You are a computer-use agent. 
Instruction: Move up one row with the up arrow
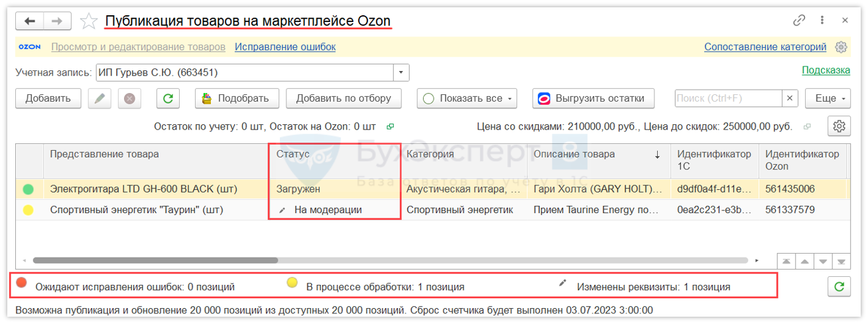click(x=805, y=261)
